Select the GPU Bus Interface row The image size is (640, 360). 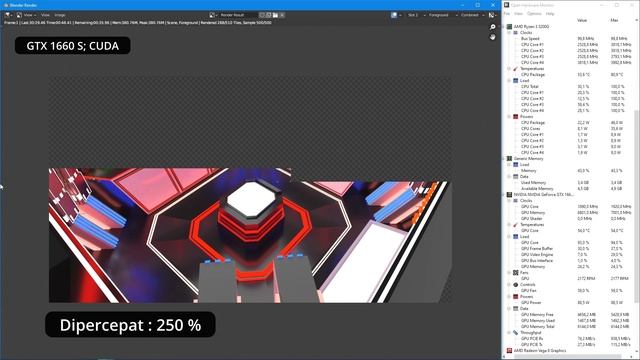pos(569,260)
